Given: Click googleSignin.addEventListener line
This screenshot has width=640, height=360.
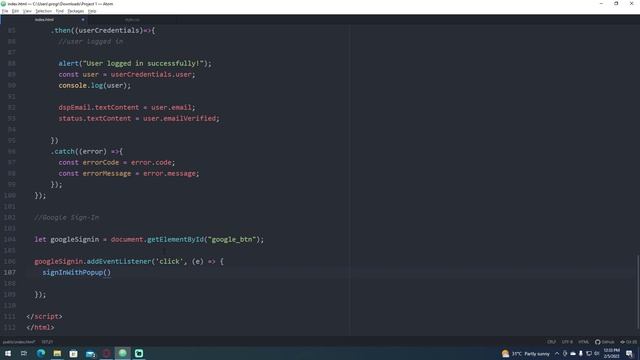Looking at the screenshot, I should pos(129,261).
